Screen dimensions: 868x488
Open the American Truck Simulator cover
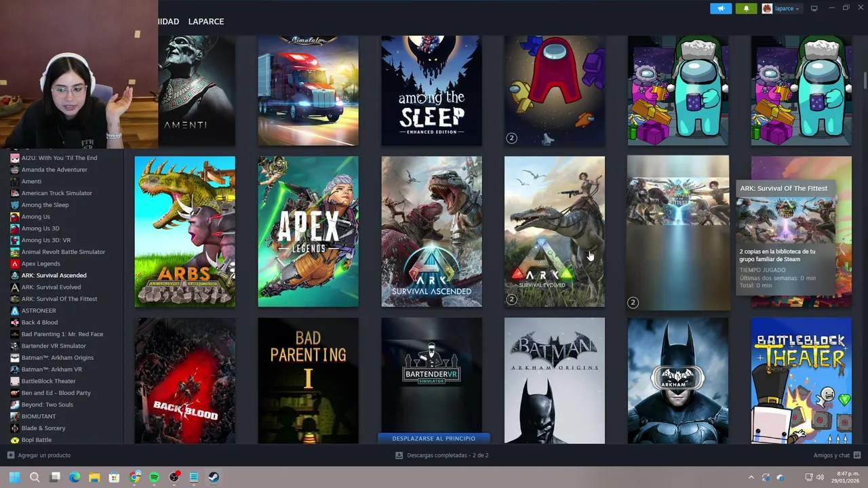click(308, 91)
